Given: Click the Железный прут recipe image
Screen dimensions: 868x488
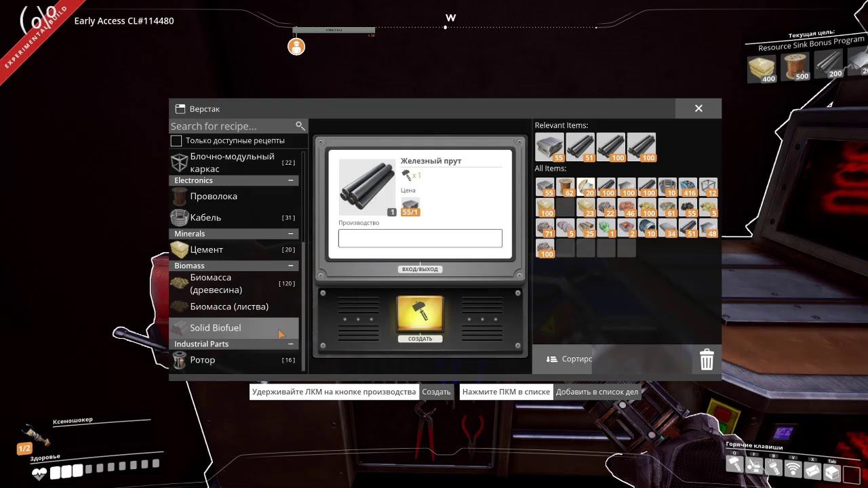Looking at the screenshot, I should [x=368, y=188].
